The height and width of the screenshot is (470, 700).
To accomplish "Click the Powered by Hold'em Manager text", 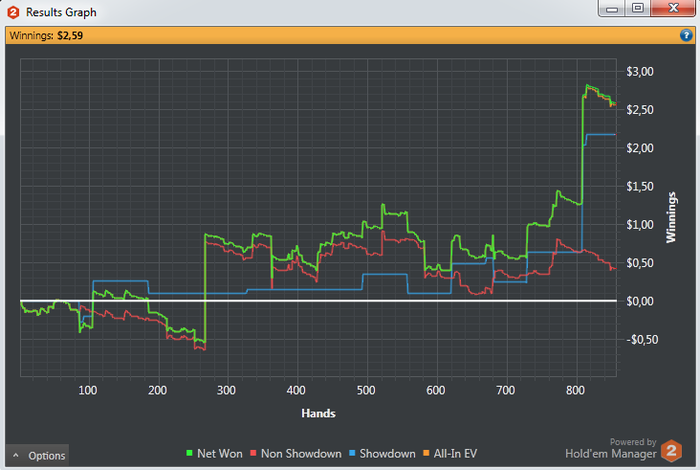I will tap(611, 449).
